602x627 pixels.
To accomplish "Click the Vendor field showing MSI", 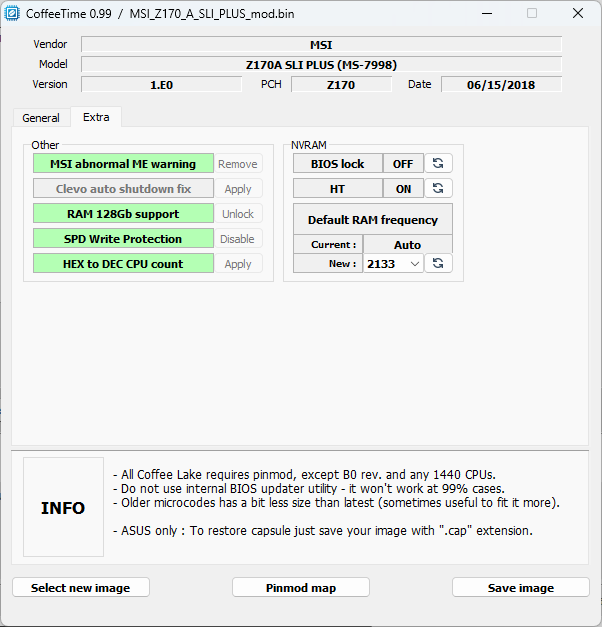I will pos(321,44).
